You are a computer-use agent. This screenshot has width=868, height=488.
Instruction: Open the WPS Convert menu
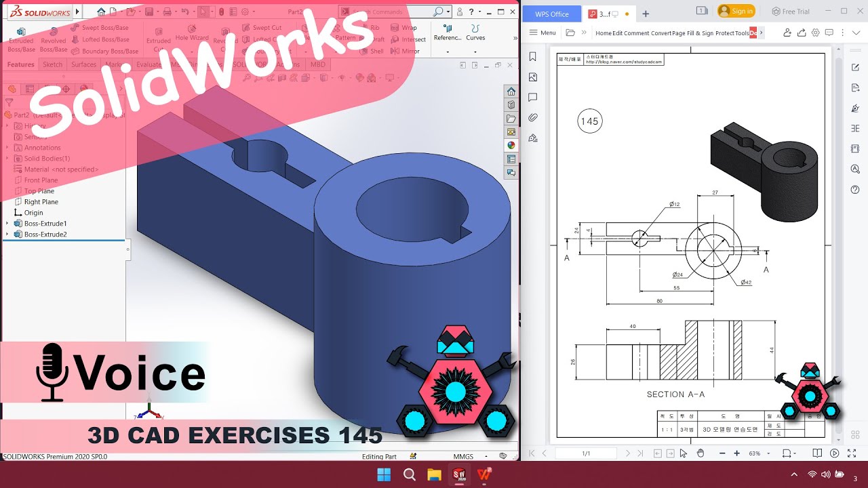point(661,33)
